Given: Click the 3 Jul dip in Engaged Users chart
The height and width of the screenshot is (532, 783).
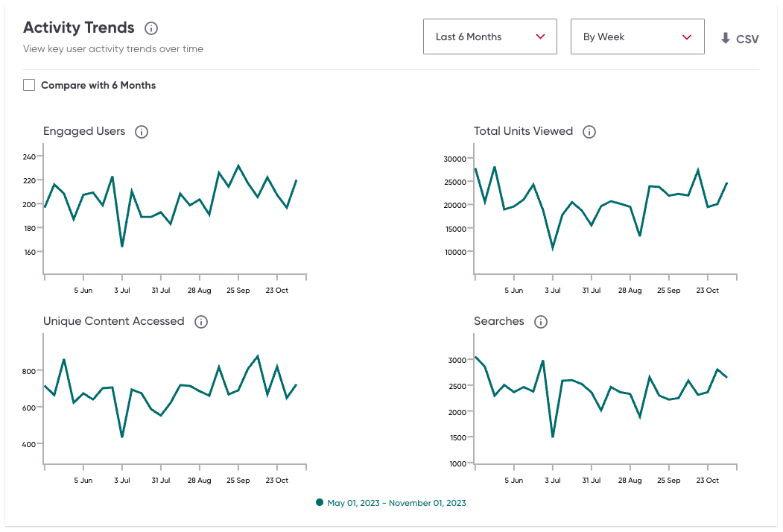Looking at the screenshot, I should tap(122, 246).
